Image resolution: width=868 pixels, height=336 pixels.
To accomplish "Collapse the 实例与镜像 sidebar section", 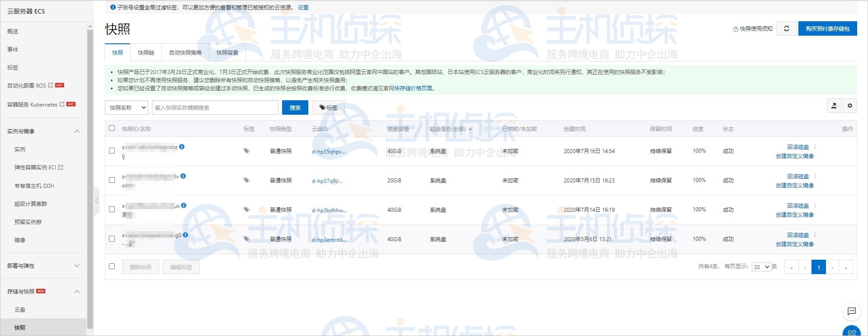I will (x=77, y=131).
